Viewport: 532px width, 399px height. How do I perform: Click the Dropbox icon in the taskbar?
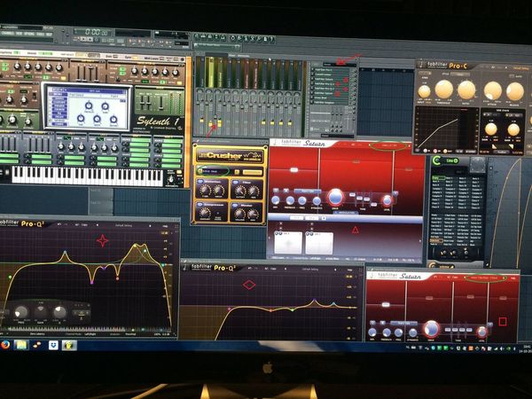click(53, 346)
